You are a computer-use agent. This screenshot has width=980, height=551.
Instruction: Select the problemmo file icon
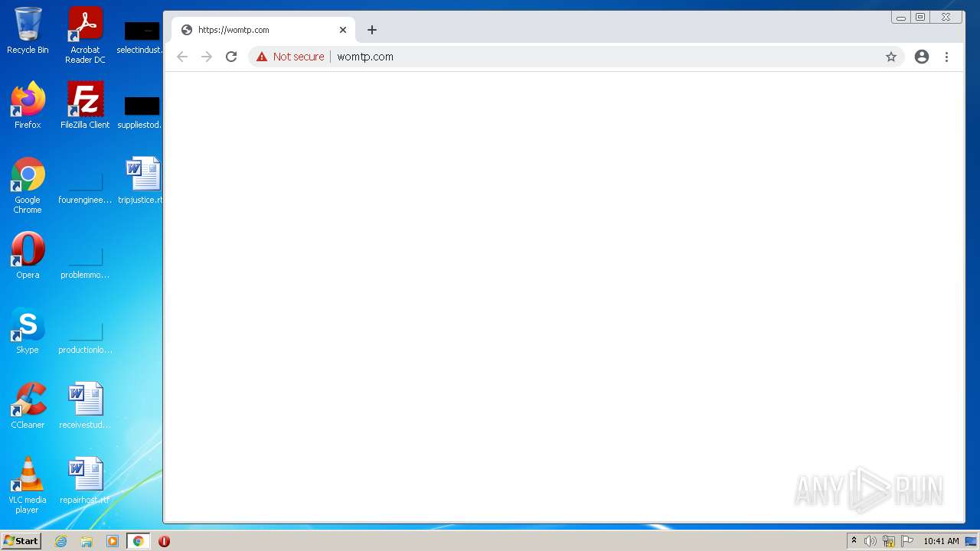click(x=85, y=262)
